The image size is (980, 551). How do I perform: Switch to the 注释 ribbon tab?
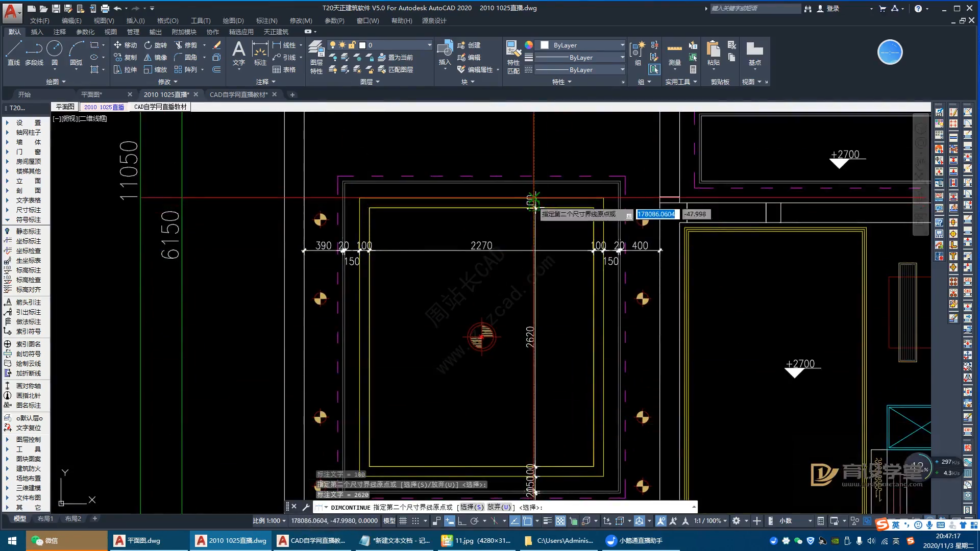59,32
